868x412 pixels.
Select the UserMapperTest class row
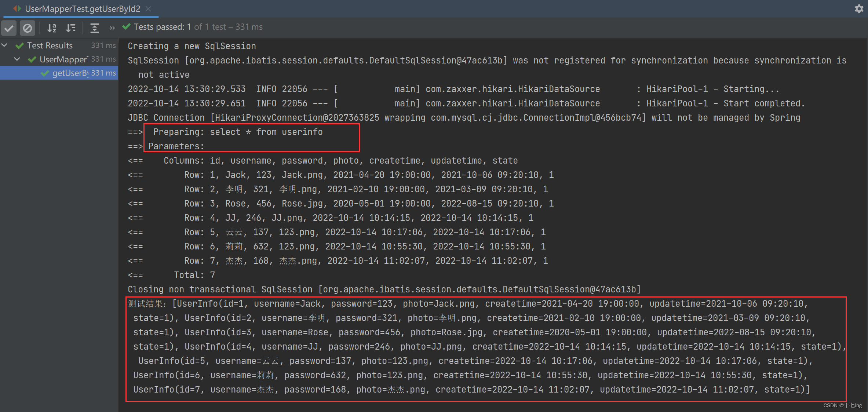[63, 59]
